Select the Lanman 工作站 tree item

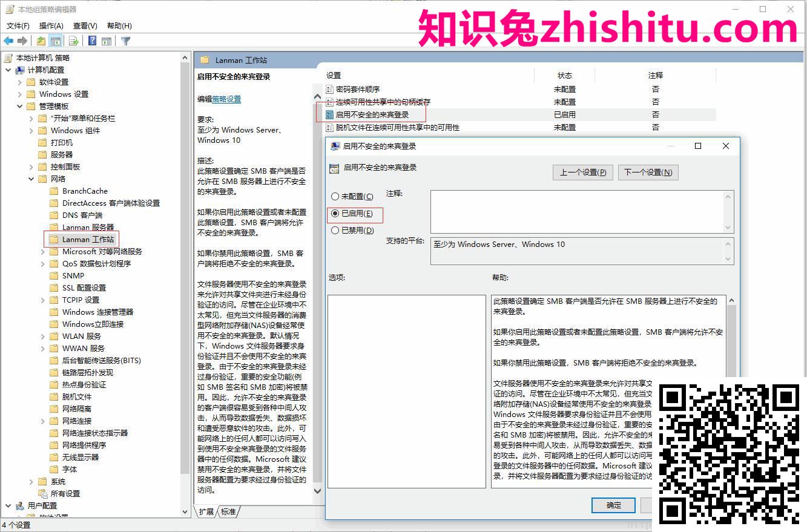[x=88, y=239]
